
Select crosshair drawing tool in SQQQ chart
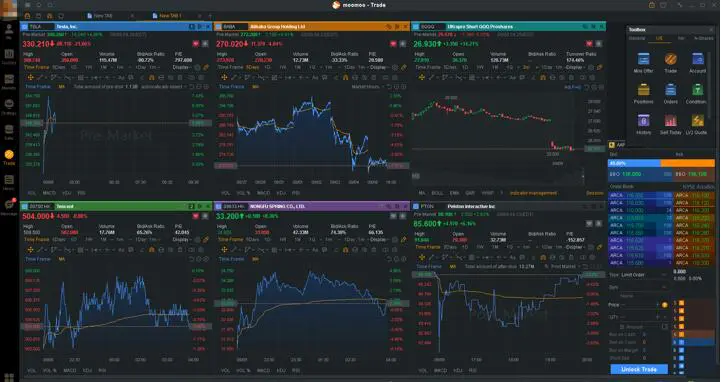[x=422, y=78]
